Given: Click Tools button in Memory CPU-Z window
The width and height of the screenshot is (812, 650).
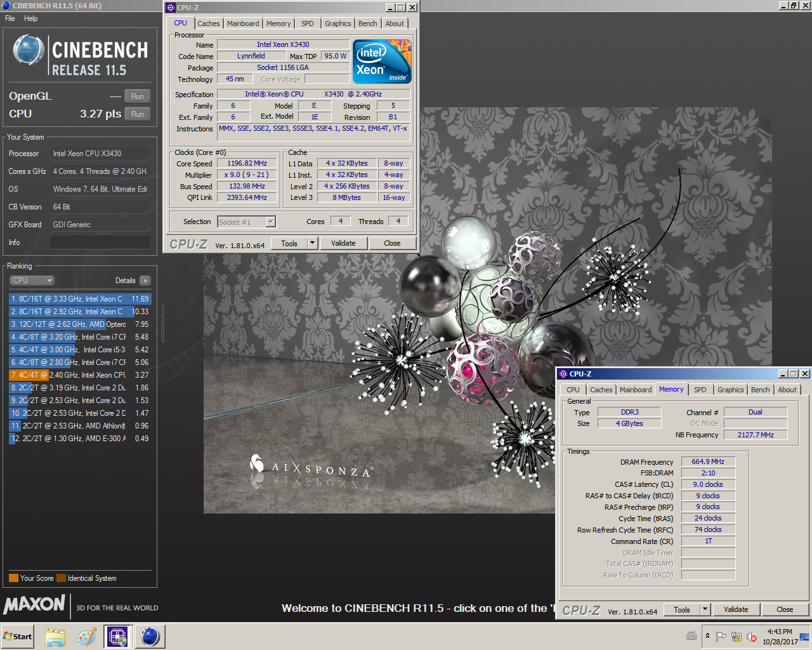Looking at the screenshot, I should click(682, 609).
